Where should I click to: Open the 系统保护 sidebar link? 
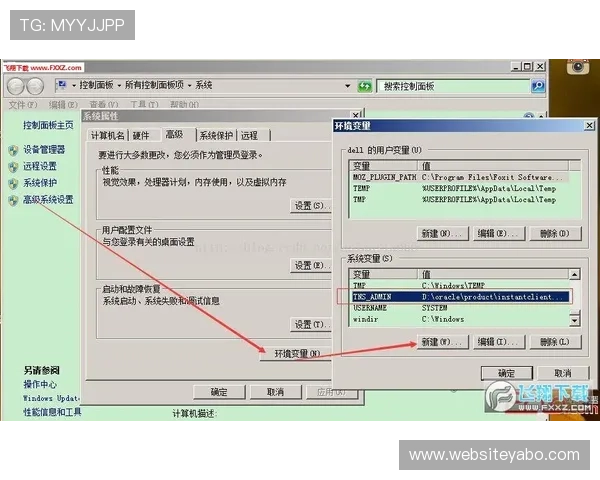coord(40,183)
